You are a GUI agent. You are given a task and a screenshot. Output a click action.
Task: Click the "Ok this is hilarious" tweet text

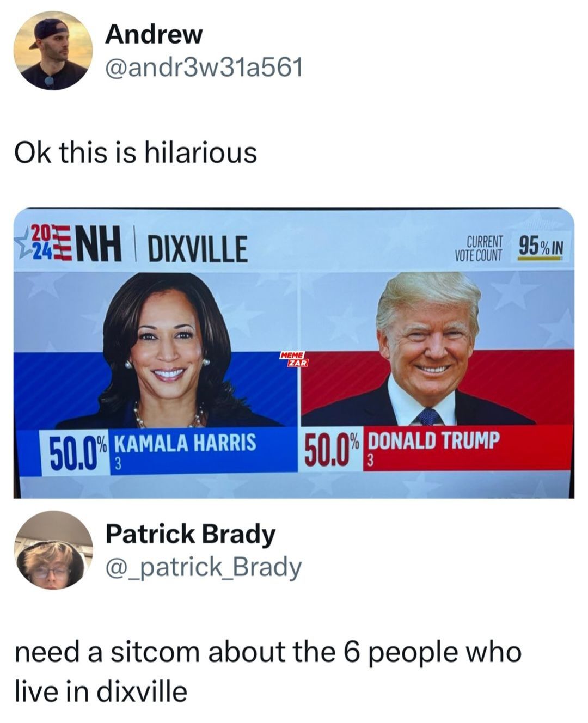[x=135, y=152]
